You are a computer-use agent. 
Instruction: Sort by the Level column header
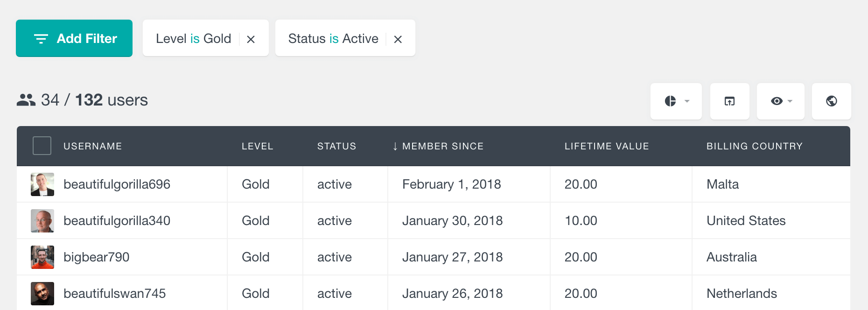258,146
